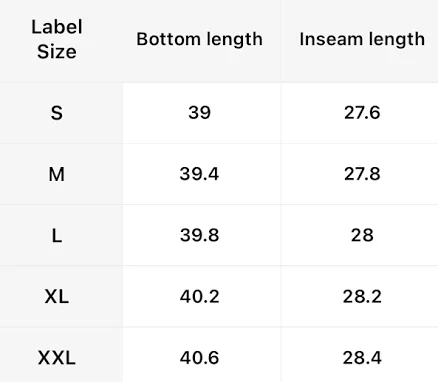This screenshot has width=438, height=382.
Task: Click the Label Size column header
Action: [x=57, y=39]
